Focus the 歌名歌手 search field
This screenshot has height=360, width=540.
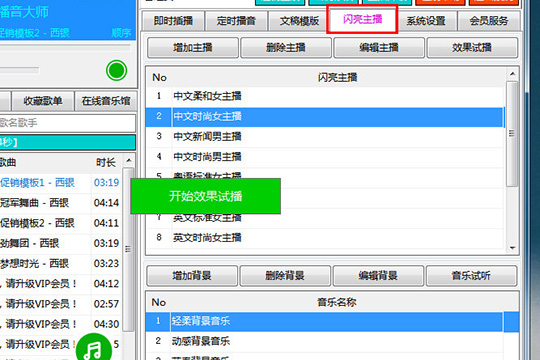(x=68, y=123)
